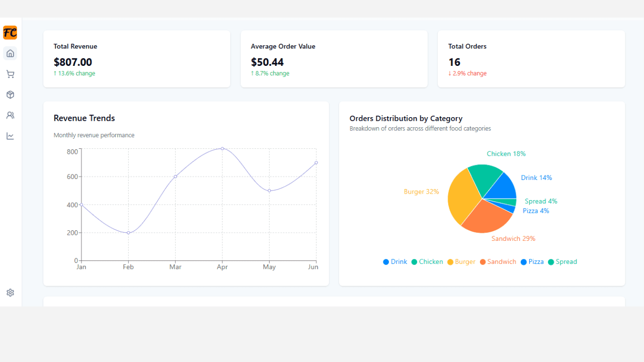This screenshot has width=644, height=362.
Task: Toggle Burger in the pie legend
Action: coord(461,262)
